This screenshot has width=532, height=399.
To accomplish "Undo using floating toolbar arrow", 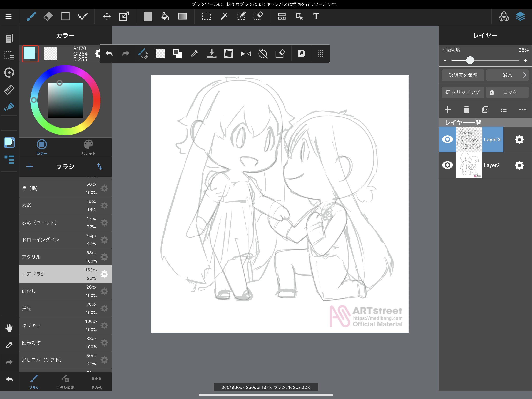I will click(109, 53).
